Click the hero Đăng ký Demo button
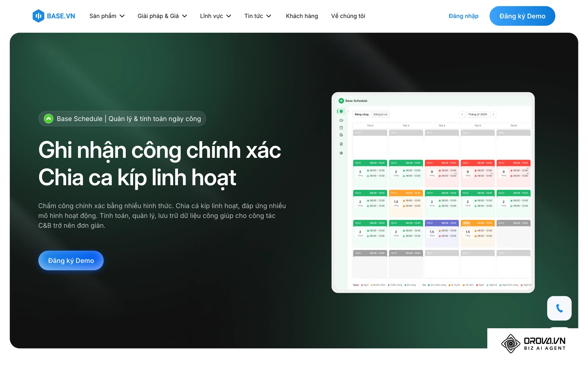588x368 pixels. tap(71, 261)
